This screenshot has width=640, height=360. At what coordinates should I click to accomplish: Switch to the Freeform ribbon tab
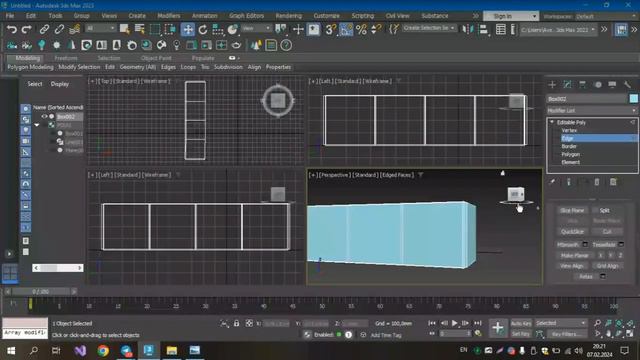(66, 58)
